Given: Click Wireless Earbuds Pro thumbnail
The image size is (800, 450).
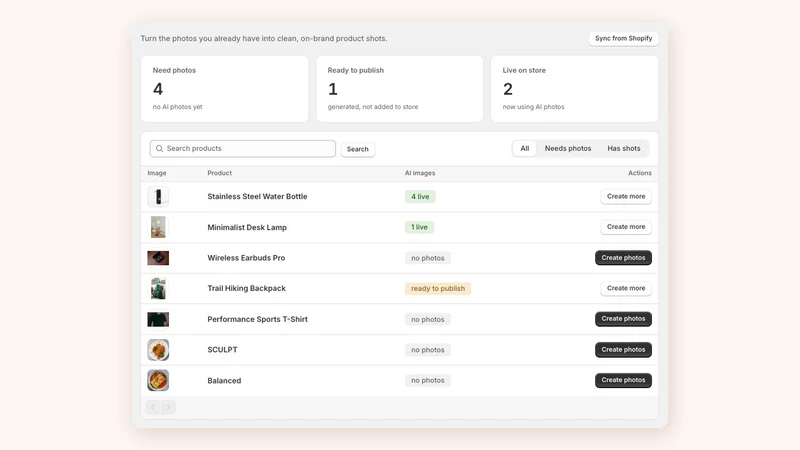Looking at the screenshot, I should [158, 258].
